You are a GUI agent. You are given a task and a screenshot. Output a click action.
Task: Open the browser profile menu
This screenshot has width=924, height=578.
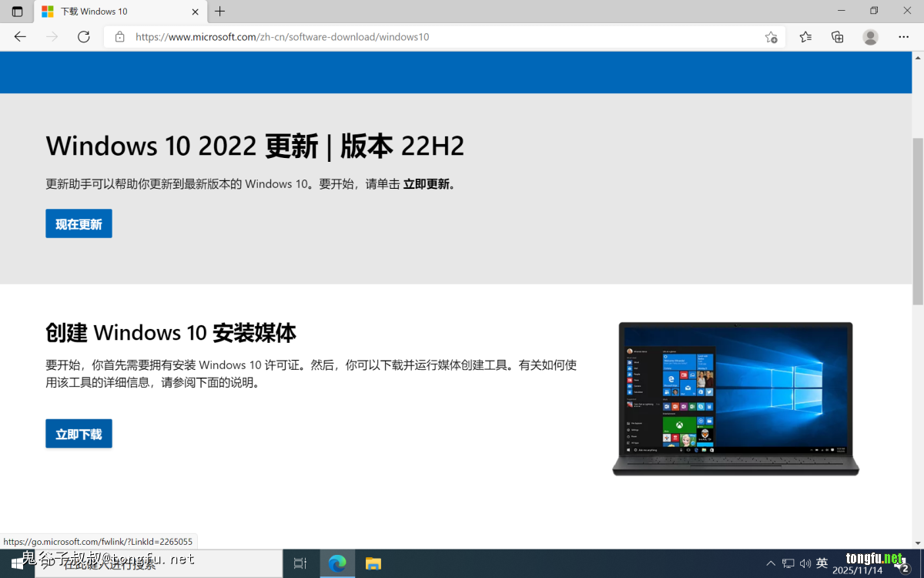870,37
